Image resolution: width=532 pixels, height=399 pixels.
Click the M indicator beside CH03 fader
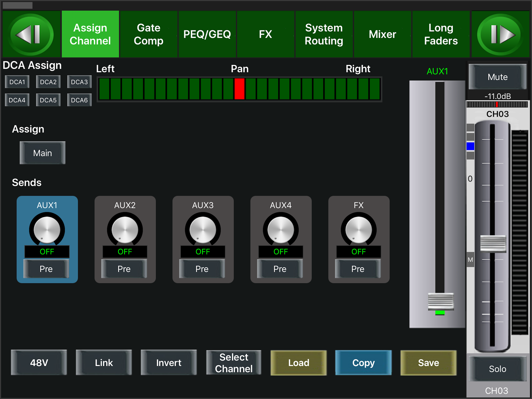pyautogui.click(x=470, y=260)
